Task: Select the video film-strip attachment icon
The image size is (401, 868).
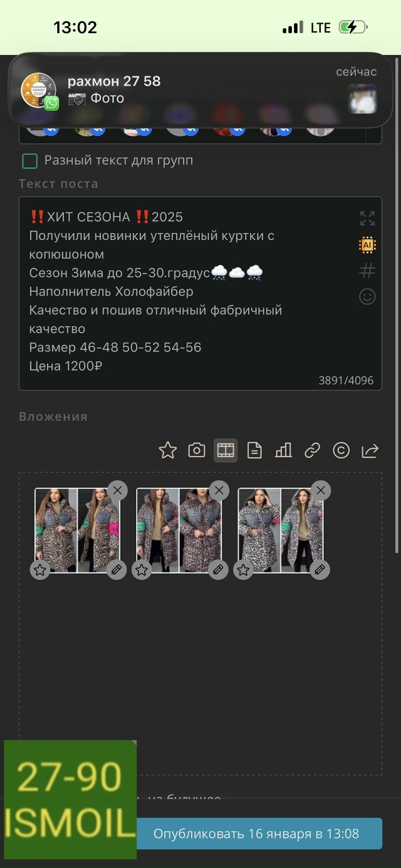Action: click(226, 450)
